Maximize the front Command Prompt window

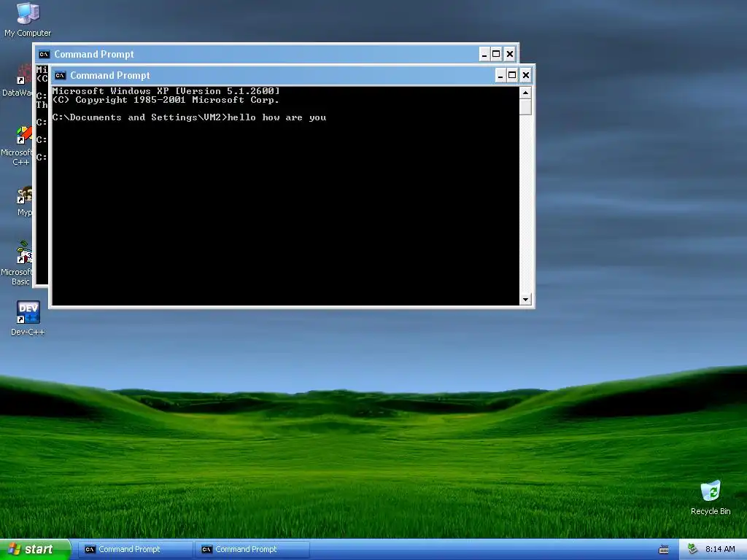[x=512, y=75]
